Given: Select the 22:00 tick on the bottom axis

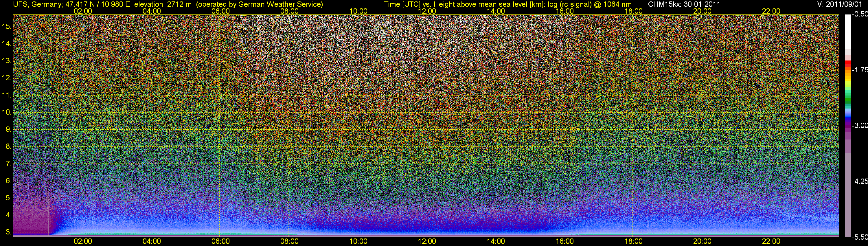Looking at the screenshot, I should coord(771,241).
